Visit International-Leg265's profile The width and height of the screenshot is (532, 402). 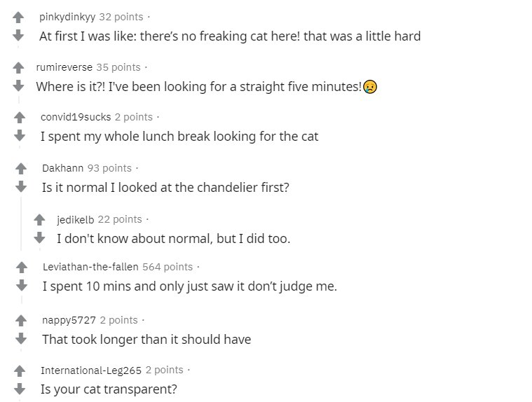pos(91,370)
